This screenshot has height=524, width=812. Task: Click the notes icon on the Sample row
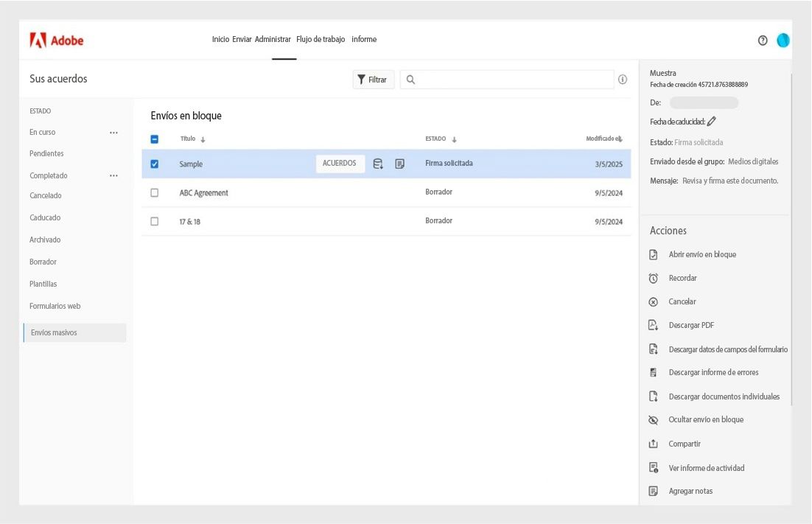[400, 164]
